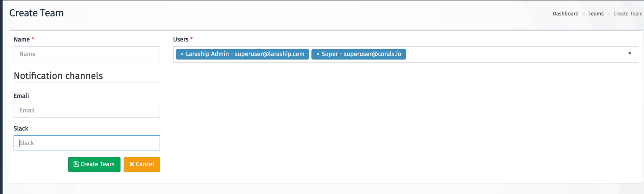Focus the Name input field

tap(87, 54)
